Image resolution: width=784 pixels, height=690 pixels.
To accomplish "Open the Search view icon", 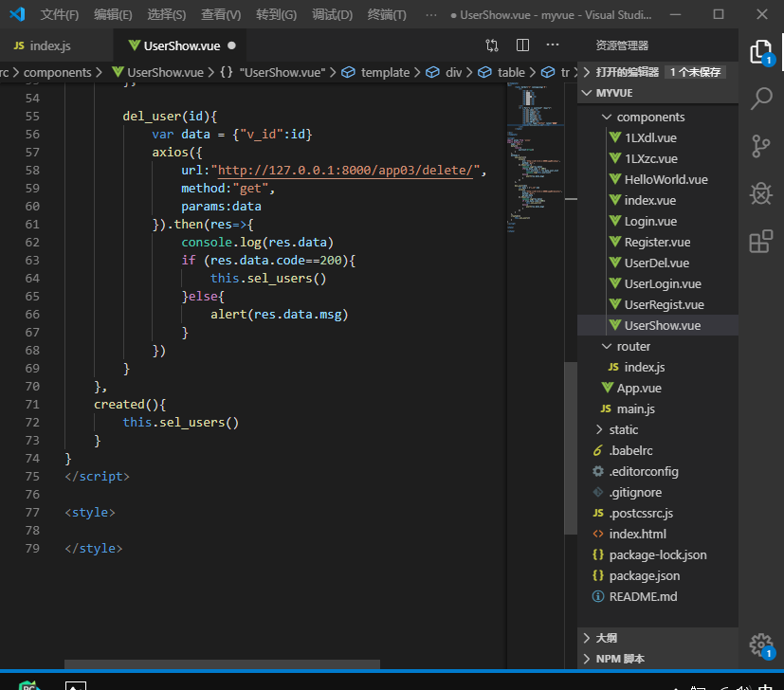I will (x=760, y=98).
